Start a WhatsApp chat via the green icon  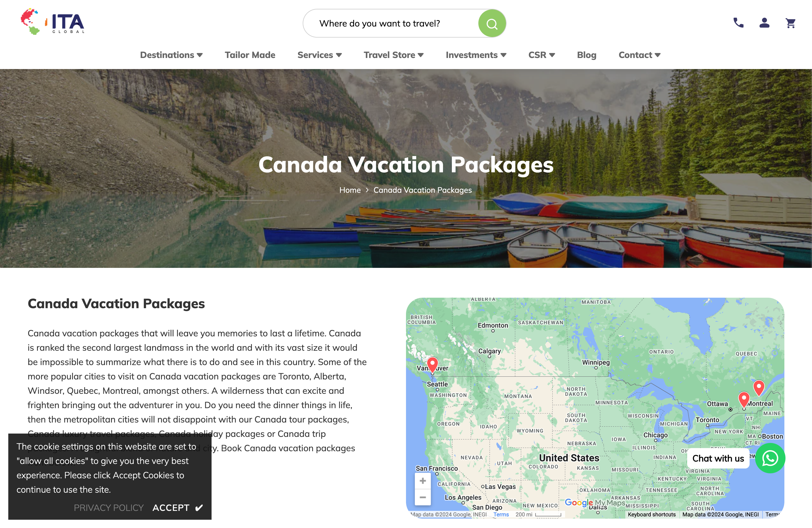pyautogui.click(x=770, y=458)
